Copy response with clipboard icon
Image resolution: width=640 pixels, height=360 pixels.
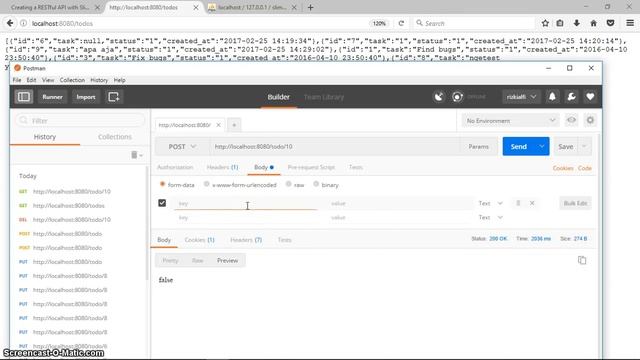[582, 260]
